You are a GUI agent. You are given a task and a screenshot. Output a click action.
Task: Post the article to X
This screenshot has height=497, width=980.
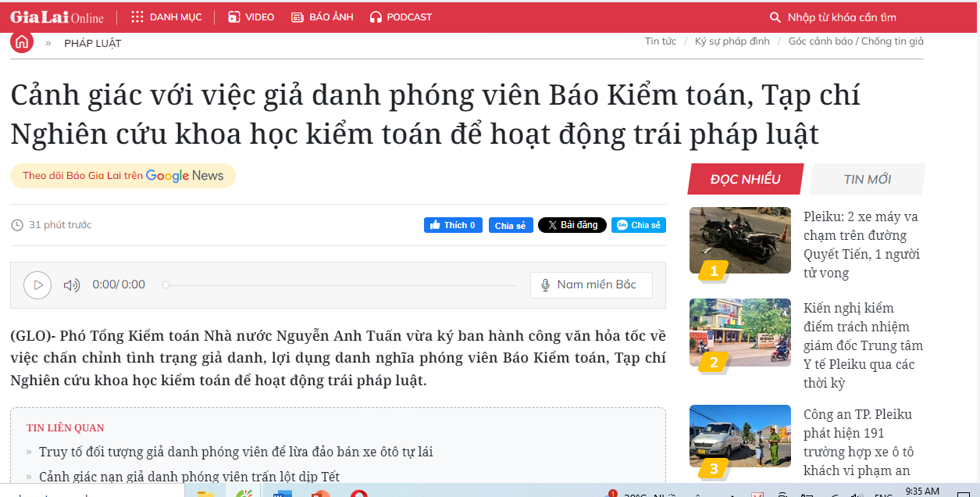[572, 225]
